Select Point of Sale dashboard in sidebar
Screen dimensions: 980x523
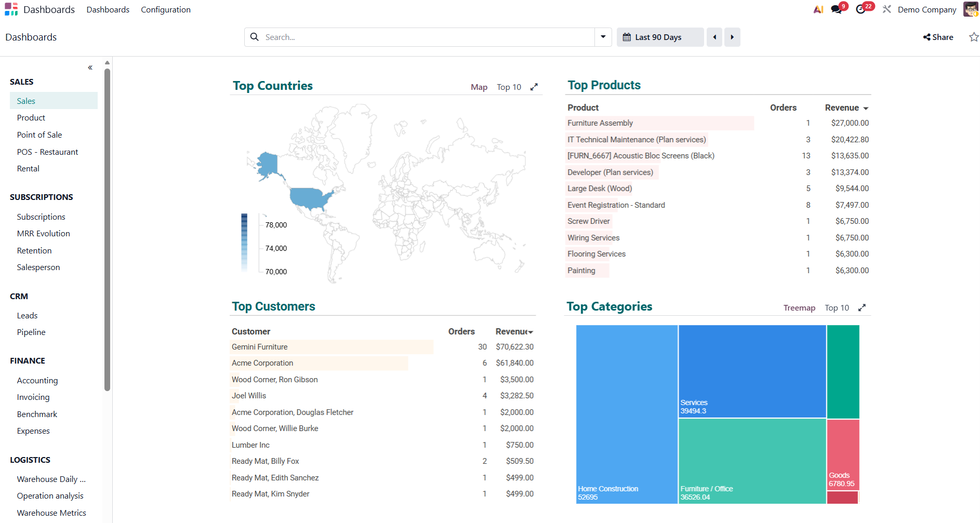[39, 135]
